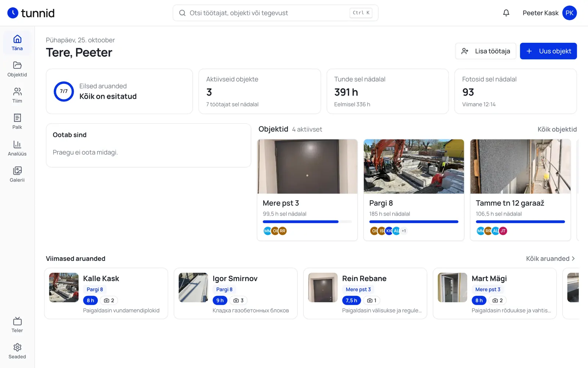The image size is (588, 368).
Task: Click Lisa töötaja button
Action: click(485, 51)
